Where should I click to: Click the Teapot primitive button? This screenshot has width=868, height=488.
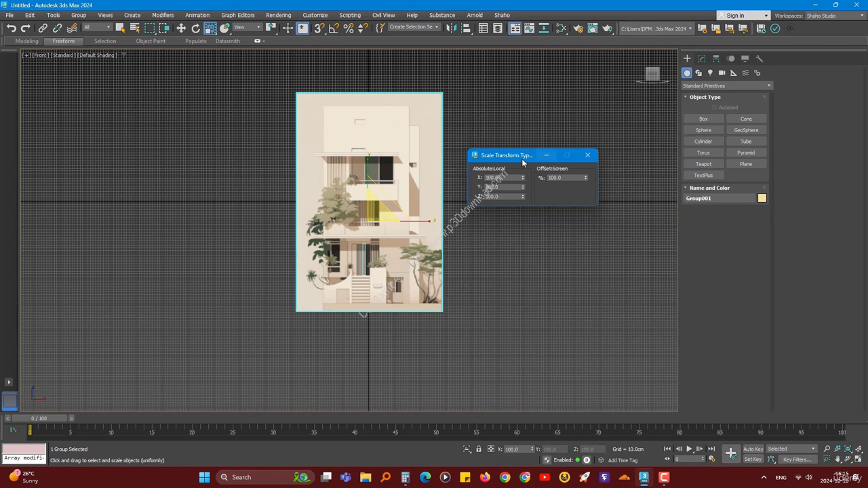(x=703, y=164)
